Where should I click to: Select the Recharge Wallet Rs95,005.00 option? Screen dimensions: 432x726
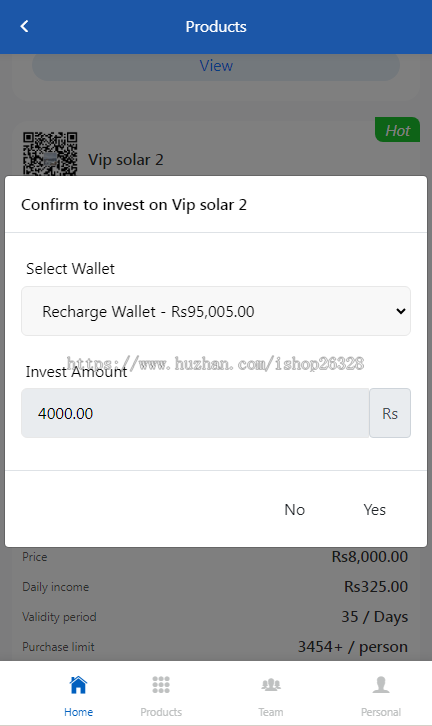pyautogui.click(x=216, y=311)
